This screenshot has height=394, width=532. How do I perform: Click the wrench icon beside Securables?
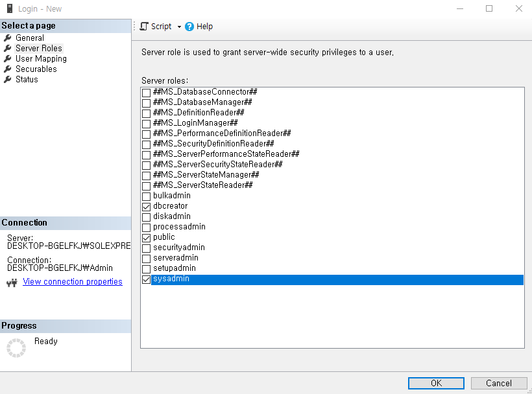(8, 69)
